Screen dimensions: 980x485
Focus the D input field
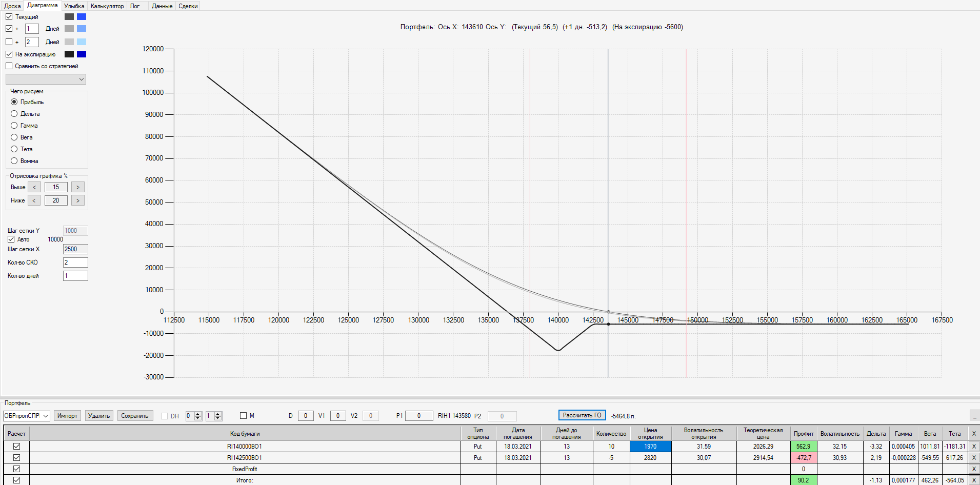coord(306,416)
